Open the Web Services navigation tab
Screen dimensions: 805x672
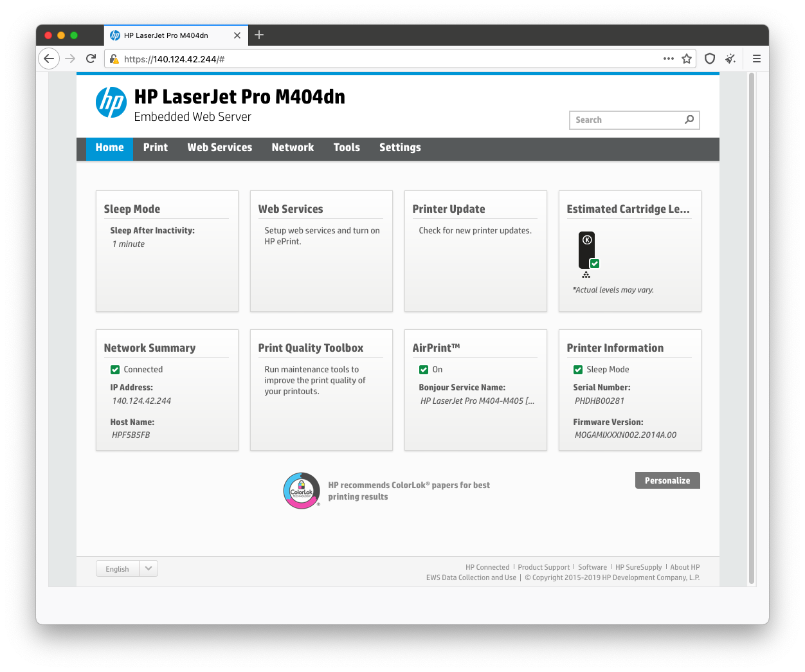tap(220, 148)
